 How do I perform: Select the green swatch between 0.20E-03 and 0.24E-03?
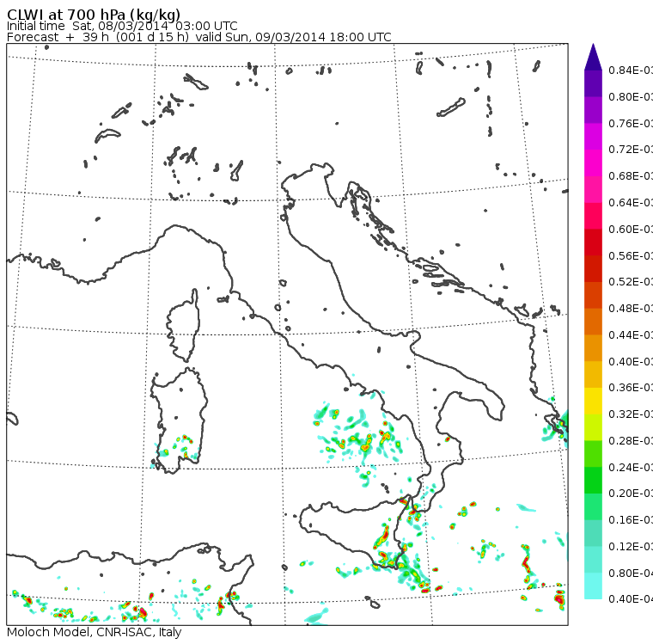click(593, 480)
